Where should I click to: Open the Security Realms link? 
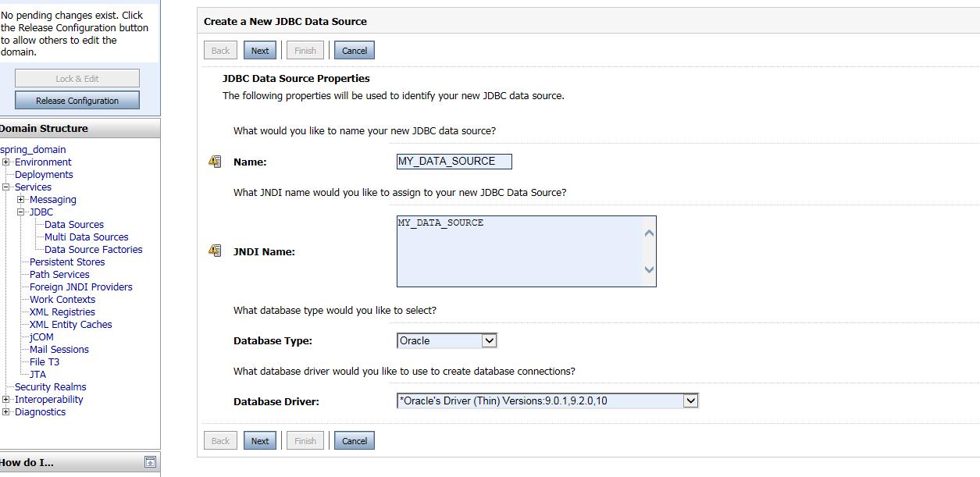point(50,387)
